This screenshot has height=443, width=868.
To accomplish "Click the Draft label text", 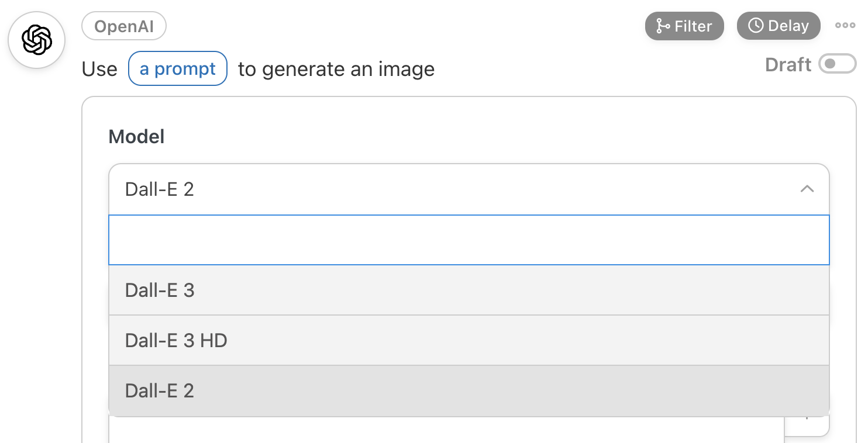I will (788, 64).
